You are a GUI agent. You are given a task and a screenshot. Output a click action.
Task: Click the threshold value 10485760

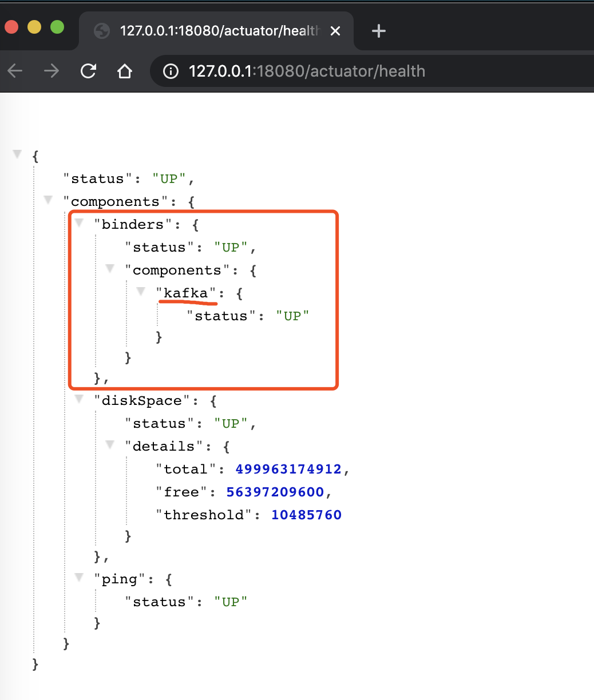(x=306, y=515)
